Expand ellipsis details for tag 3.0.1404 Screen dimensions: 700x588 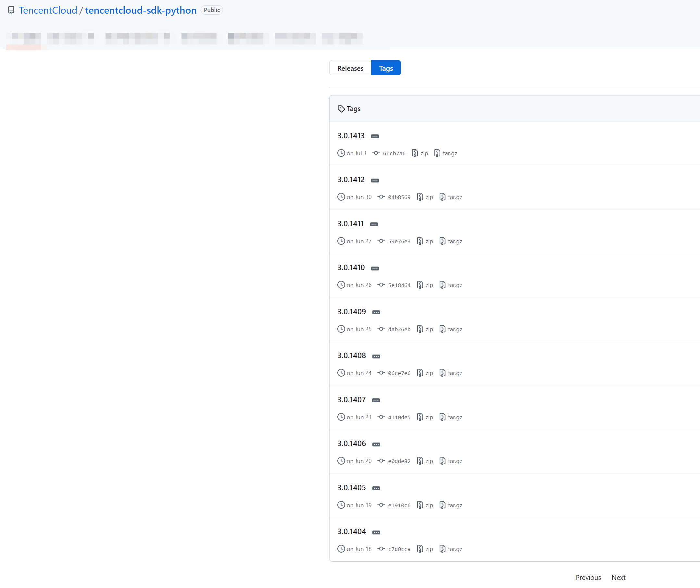tap(376, 532)
